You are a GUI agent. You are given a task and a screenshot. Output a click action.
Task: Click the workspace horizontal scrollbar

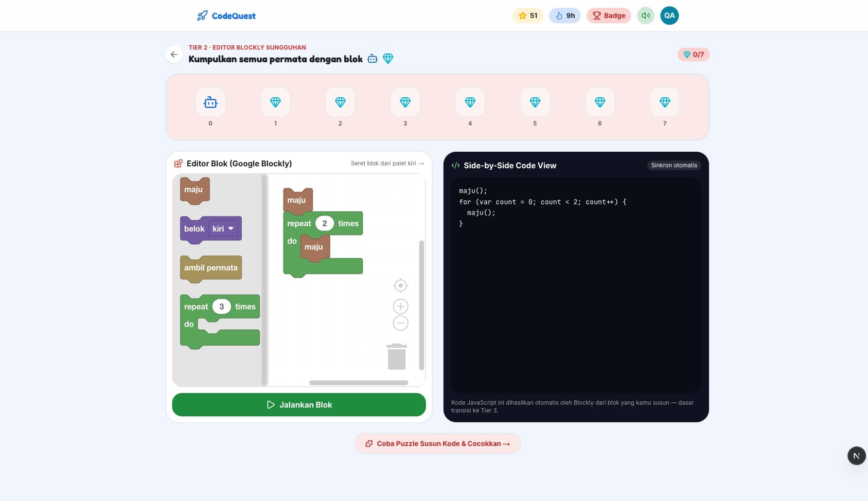(359, 383)
